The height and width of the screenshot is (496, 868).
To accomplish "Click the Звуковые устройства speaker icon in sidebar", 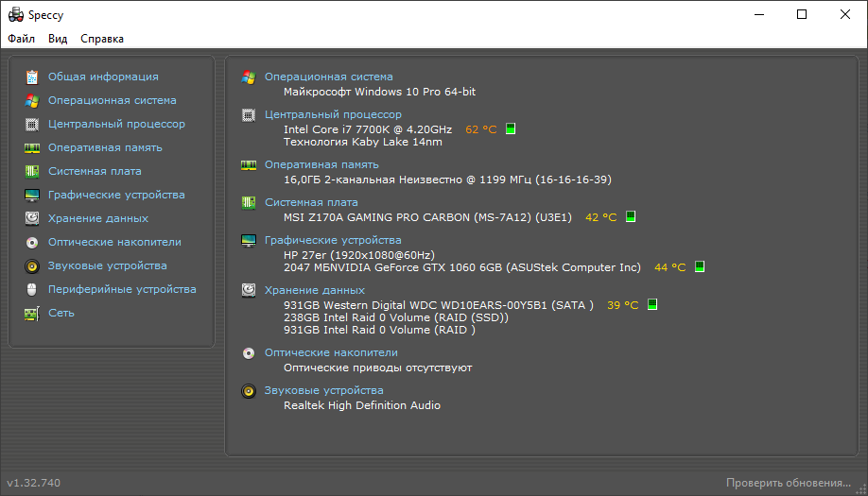I will pyautogui.click(x=32, y=265).
